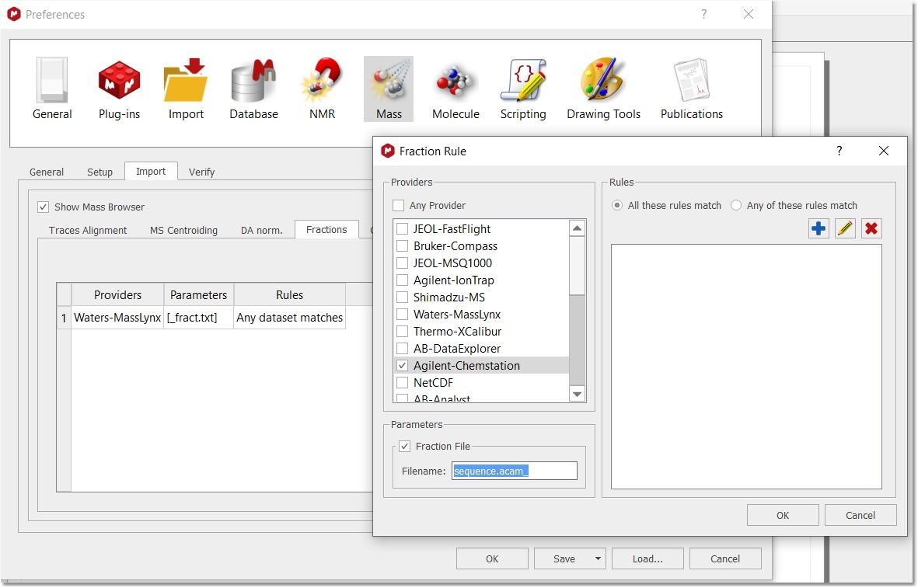Click the [_fract.txt] parameters cell
918x588 pixels.
coord(198,318)
